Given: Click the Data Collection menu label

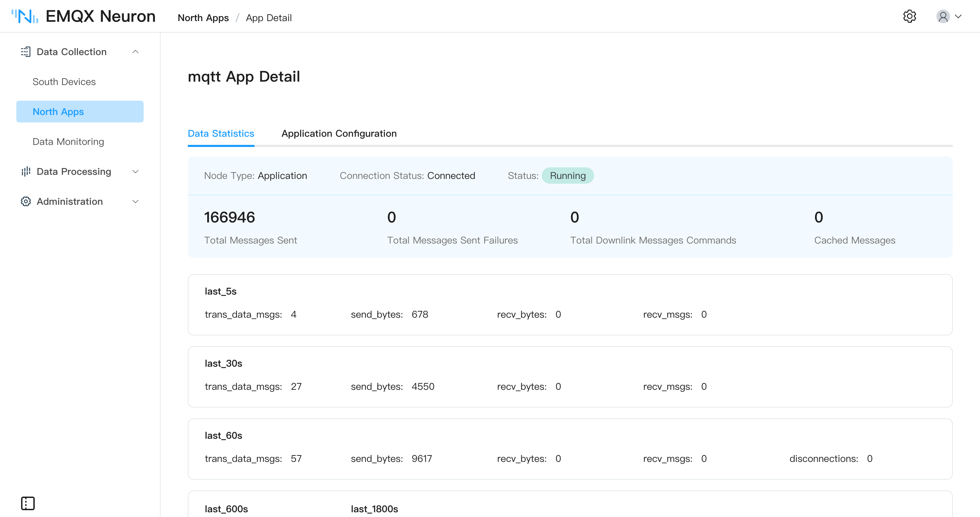Looking at the screenshot, I should click(71, 52).
